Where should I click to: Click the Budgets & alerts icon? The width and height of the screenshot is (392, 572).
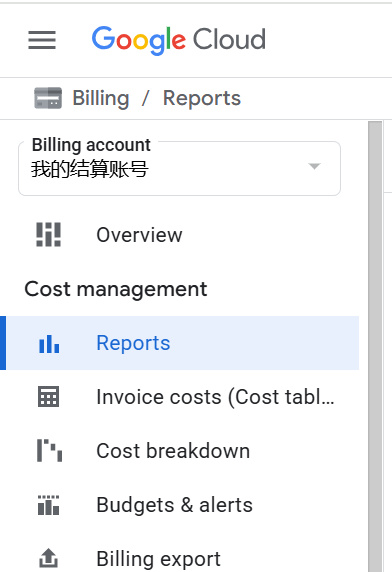(x=48, y=505)
